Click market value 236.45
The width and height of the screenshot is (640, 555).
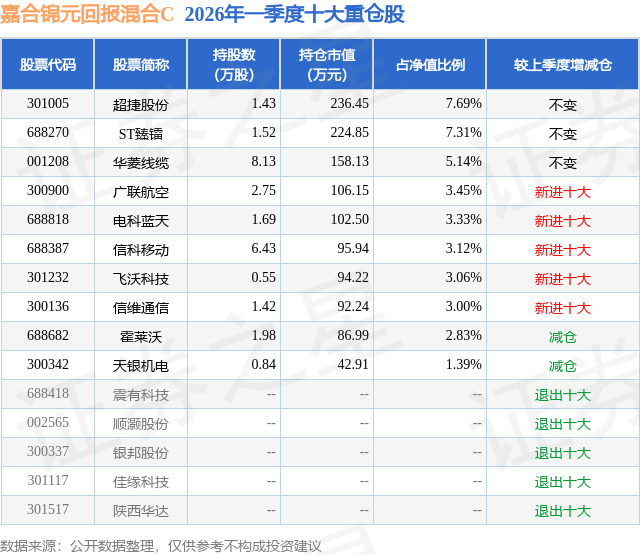(x=349, y=104)
